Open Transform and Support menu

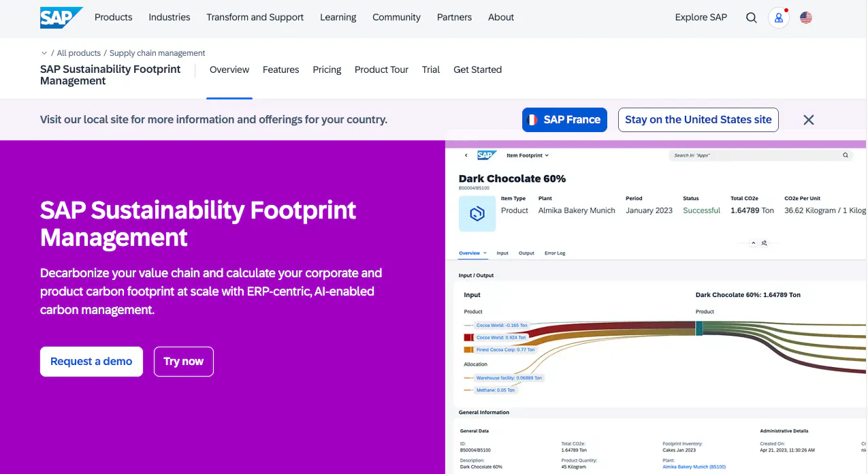pyautogui.click(x=255, y=17)
